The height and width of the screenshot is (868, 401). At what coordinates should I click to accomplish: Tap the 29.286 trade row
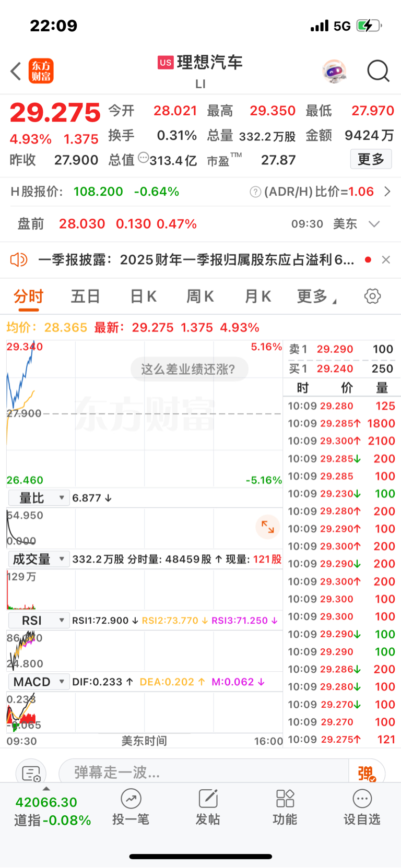341,669
